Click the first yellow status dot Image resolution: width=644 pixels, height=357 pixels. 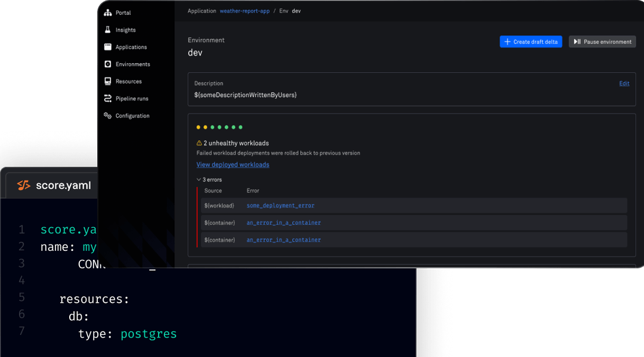[198, 127]
